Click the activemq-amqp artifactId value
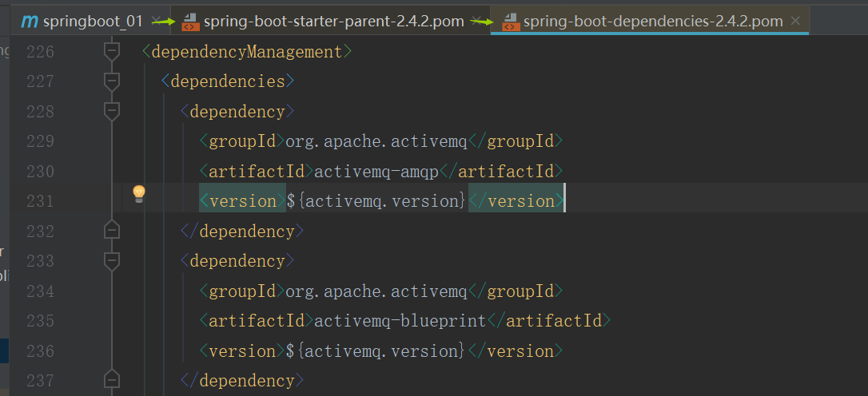Viewport: 868px width, 396px height. 376,172
